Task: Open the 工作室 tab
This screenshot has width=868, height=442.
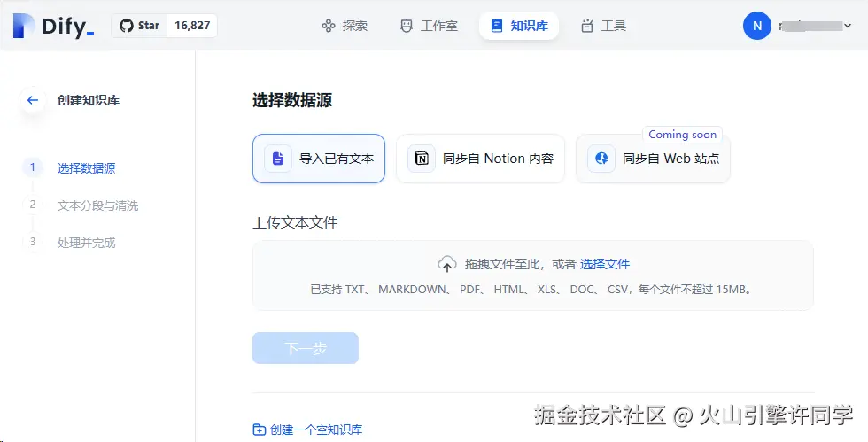Action: [x=429, y=26]
